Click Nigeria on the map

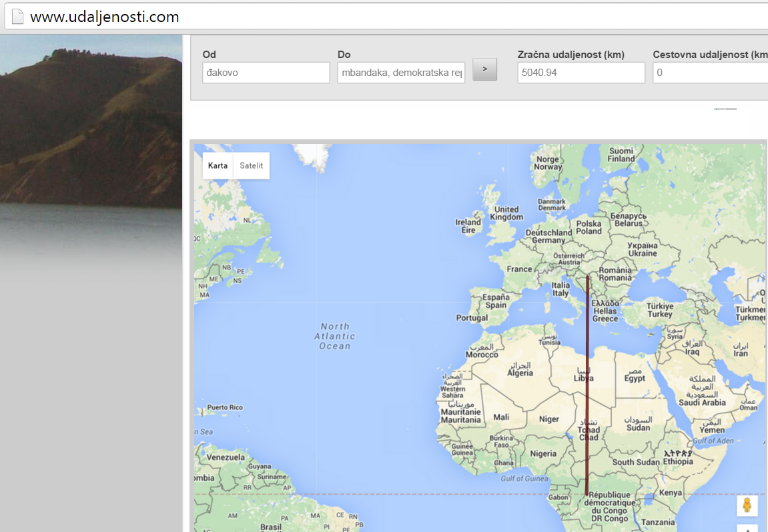point(543,454)
